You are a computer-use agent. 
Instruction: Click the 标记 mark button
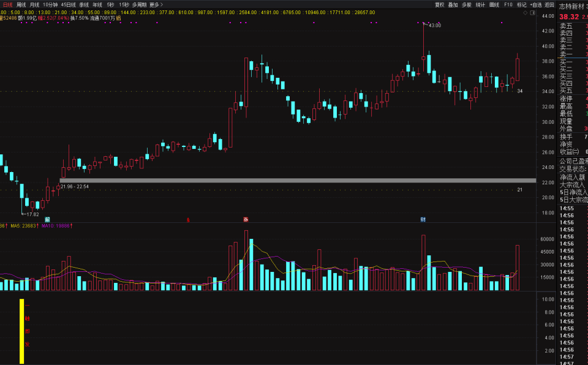pos(522,5)
